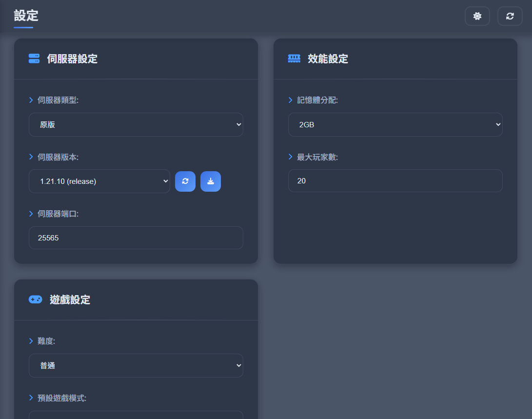
Task: Download the selected server version
Action: pos(211,181)
